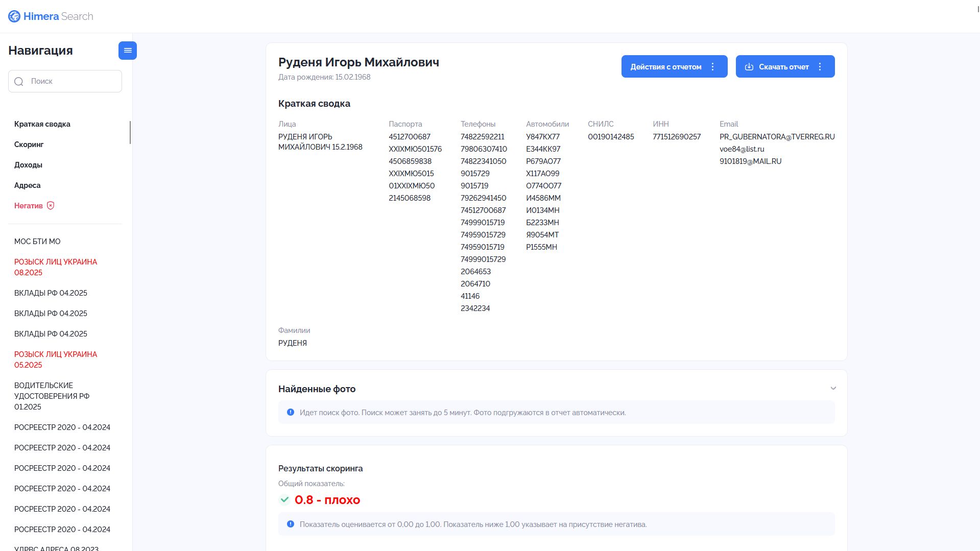
Task: Click the Himera Search logo icon
Action: click(14, 16)
